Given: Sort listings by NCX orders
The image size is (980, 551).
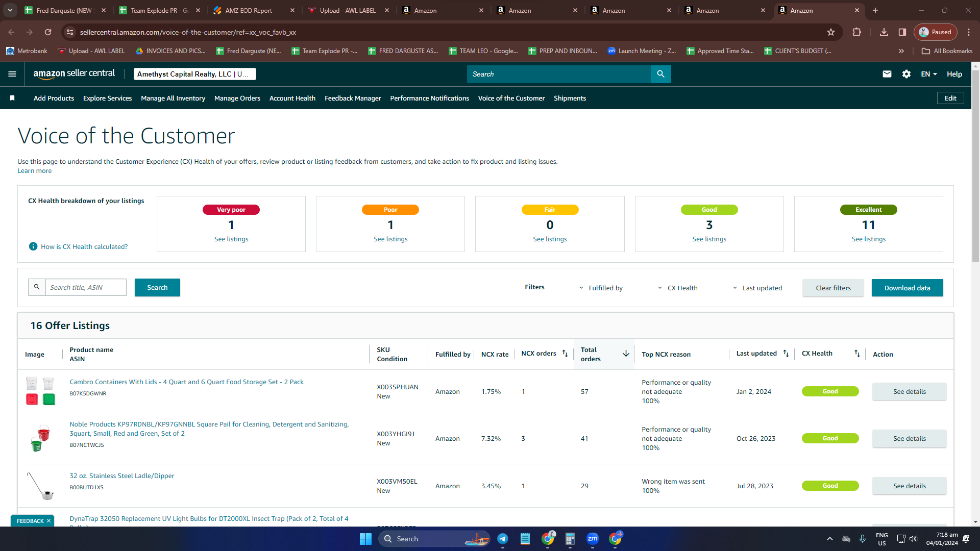Looking at the screenshot, I should (565, 354).
